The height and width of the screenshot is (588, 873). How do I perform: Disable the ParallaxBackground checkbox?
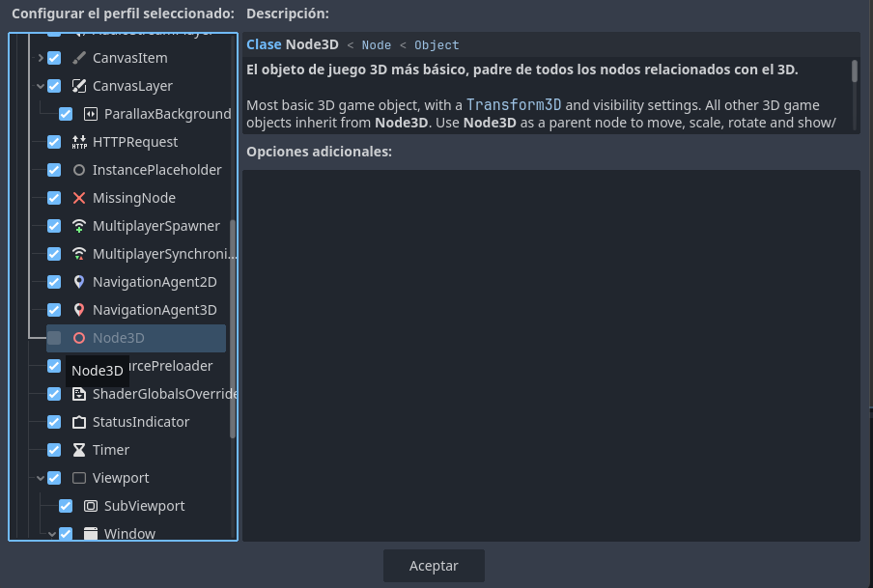pyautogui.click(x=66, y=114)
